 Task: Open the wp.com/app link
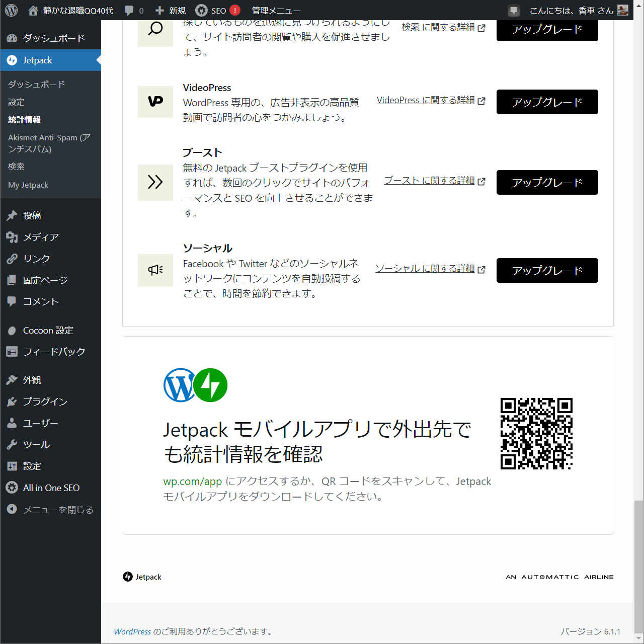(x=193, y=481)
